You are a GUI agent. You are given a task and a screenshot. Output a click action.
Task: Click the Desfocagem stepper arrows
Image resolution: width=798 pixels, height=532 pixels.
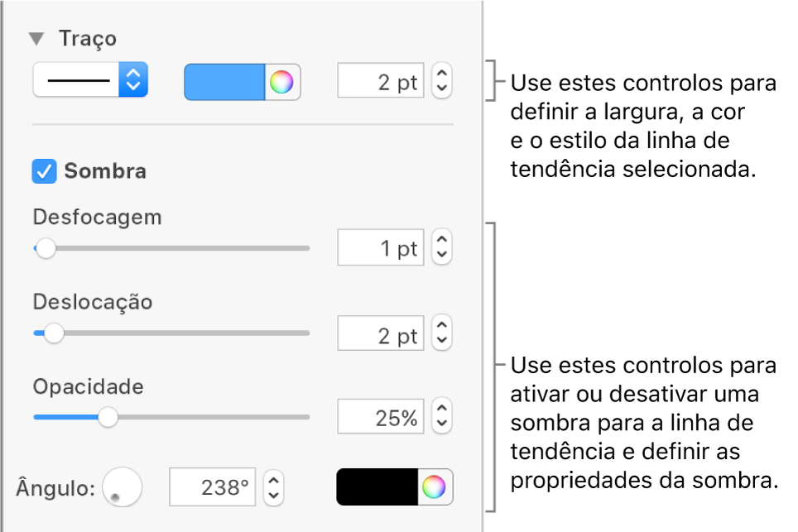tap(442, 247)
